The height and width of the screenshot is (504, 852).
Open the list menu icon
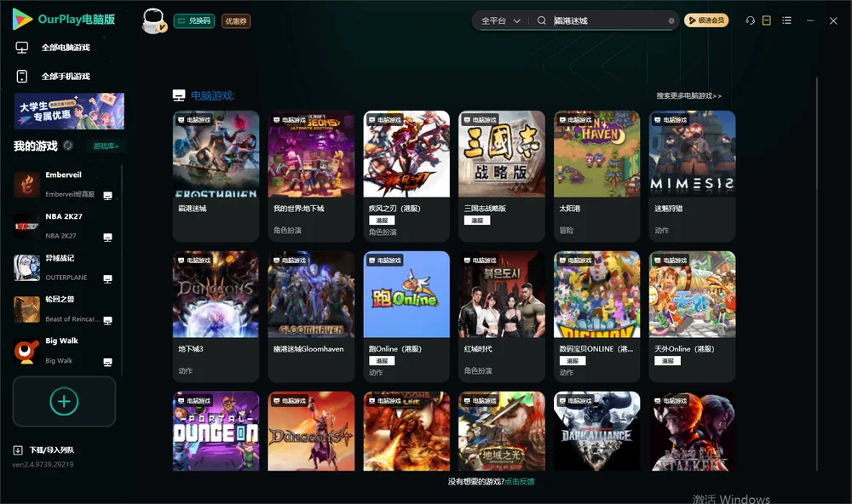point(786,20)
